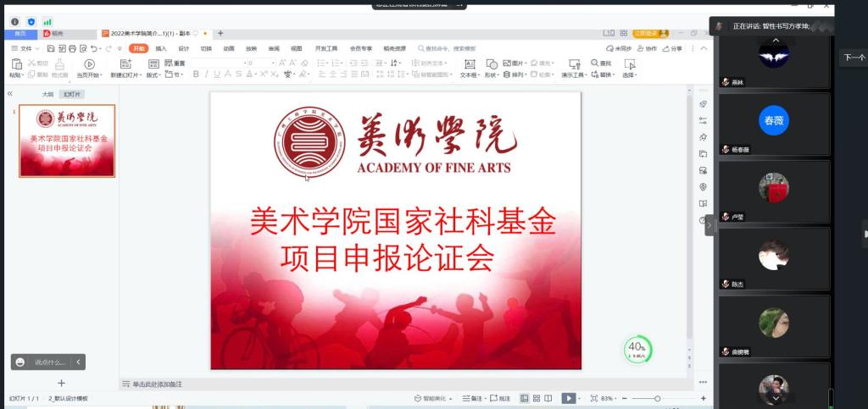Switch to slide sorter view in status bar

pos(537,398)
